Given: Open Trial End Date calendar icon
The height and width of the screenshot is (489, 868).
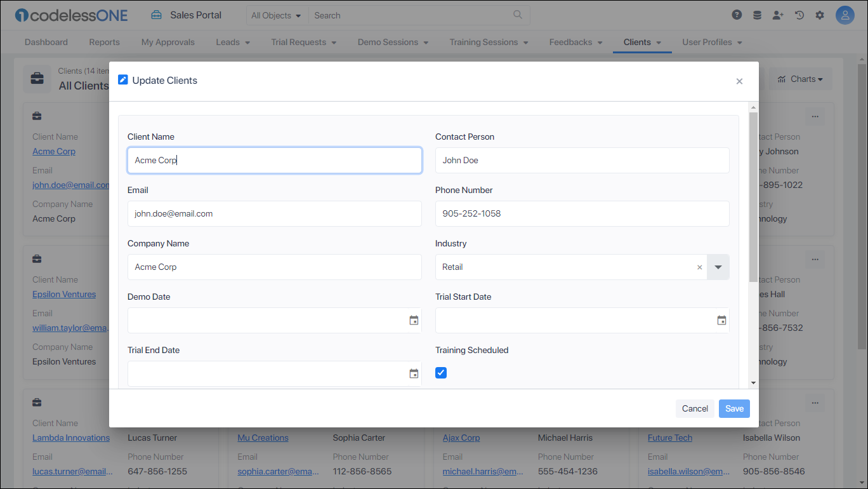Looking at the screenshot, I should 414,374.
